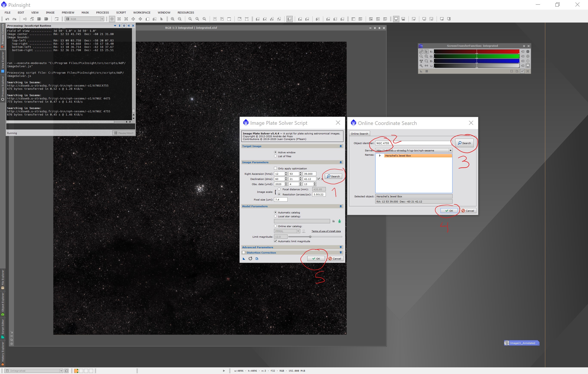Select the Active window radio button
588x374 pixels.
click(276, 152)
